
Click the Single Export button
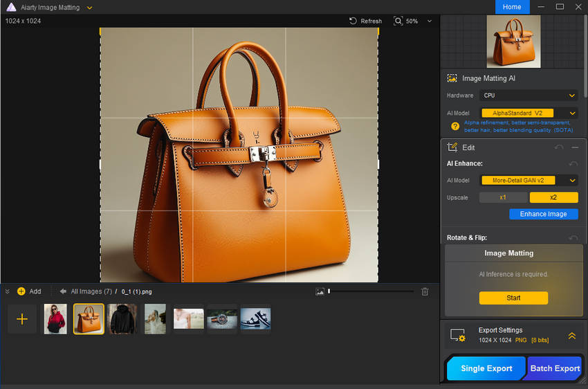[x=486, y=368]
